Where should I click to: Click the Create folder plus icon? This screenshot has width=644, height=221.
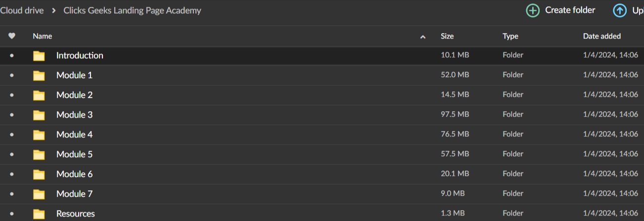(532, 10)
